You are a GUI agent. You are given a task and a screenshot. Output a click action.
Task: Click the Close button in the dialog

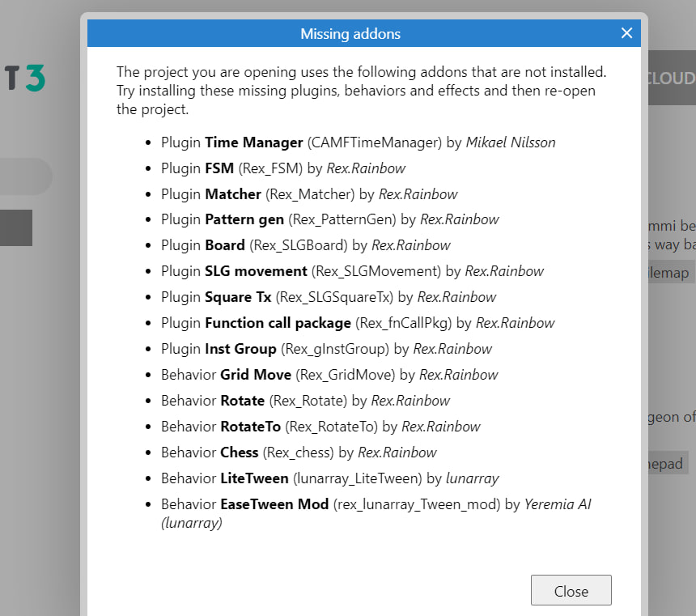pos(571,590)
